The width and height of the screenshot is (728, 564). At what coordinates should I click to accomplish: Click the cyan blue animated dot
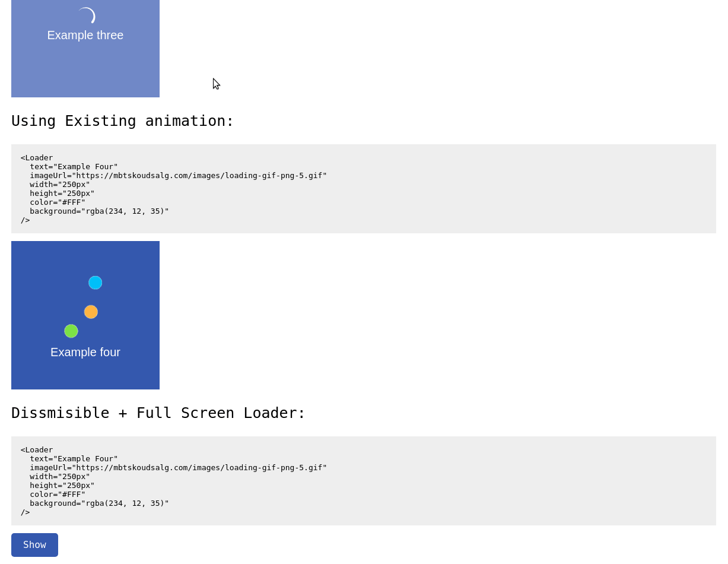(96, 283)
